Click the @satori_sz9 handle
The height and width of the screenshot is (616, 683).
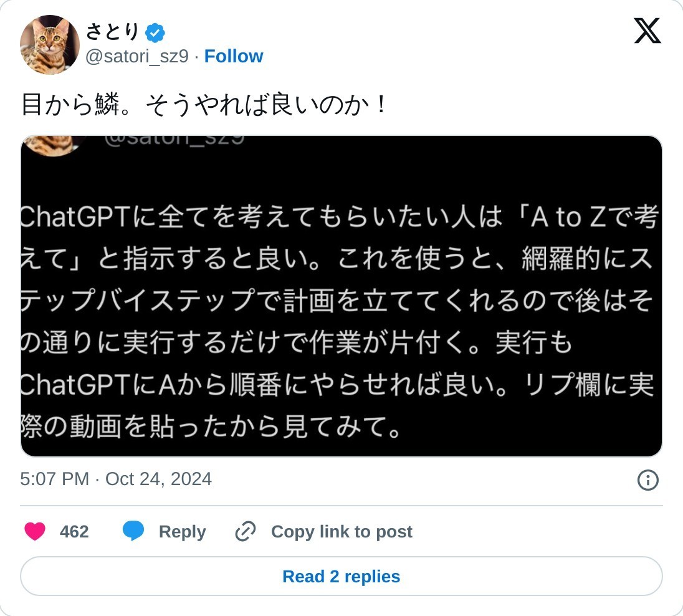pyautogui.click(x=136, y=56)
